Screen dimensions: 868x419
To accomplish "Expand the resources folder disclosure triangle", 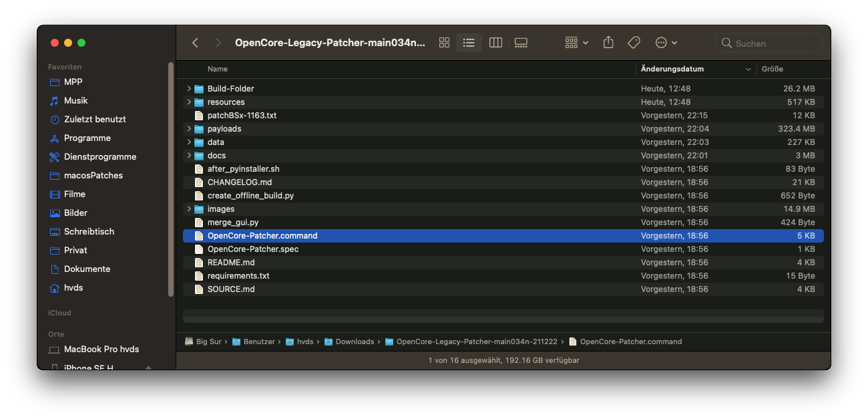I will pos(189,102).
